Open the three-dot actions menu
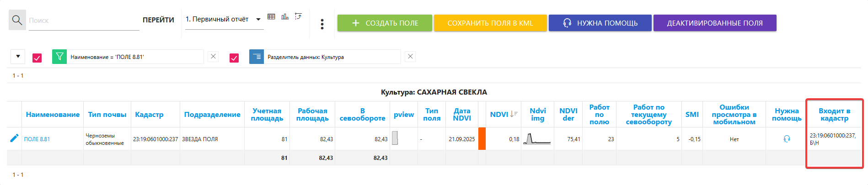 [x=322, y=24]
